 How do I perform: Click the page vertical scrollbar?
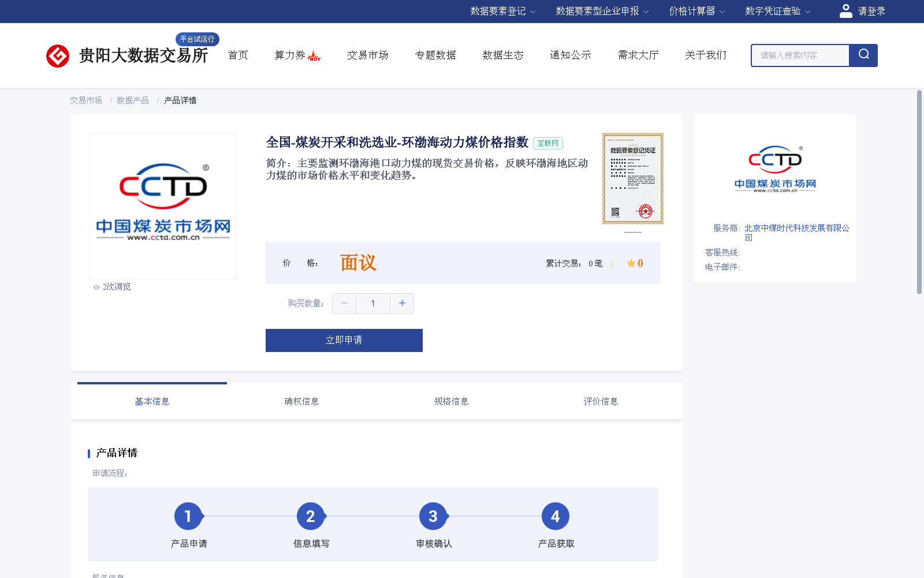pos(919,192)
